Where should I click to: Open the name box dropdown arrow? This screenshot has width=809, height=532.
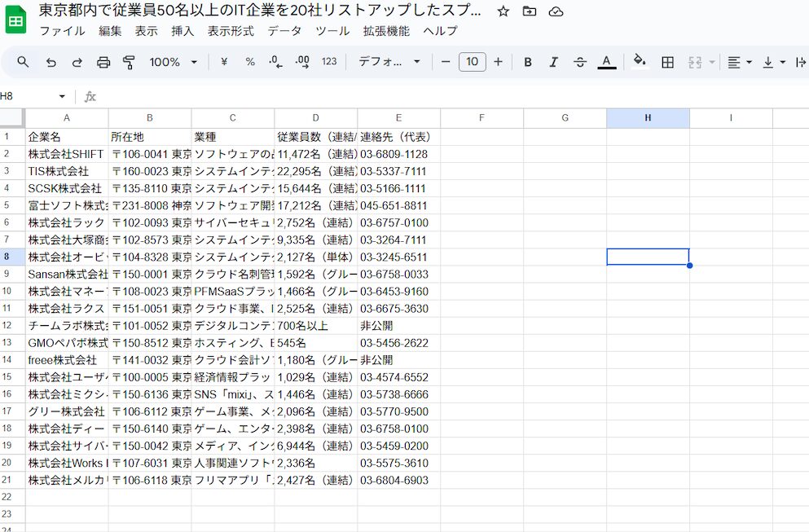pyautogui.click(x=62, y=96)
